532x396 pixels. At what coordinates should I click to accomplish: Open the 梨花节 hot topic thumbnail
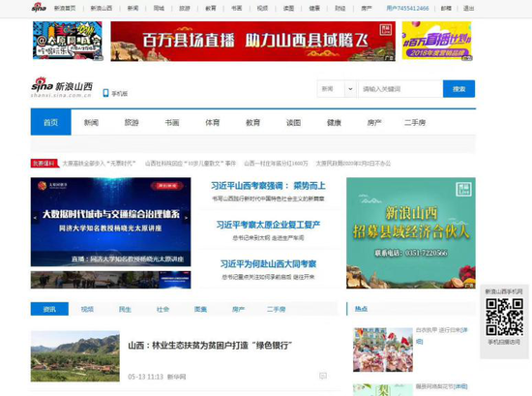point(383,390)
